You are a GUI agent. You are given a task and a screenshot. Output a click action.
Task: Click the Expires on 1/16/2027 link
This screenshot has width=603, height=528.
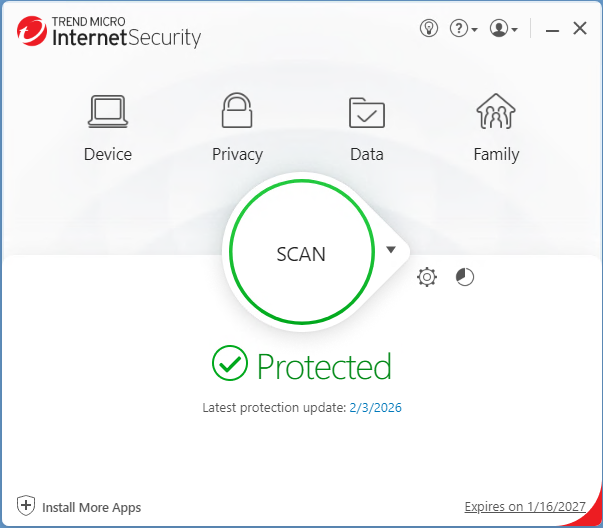pyautogui.click(x=526, y=507)
